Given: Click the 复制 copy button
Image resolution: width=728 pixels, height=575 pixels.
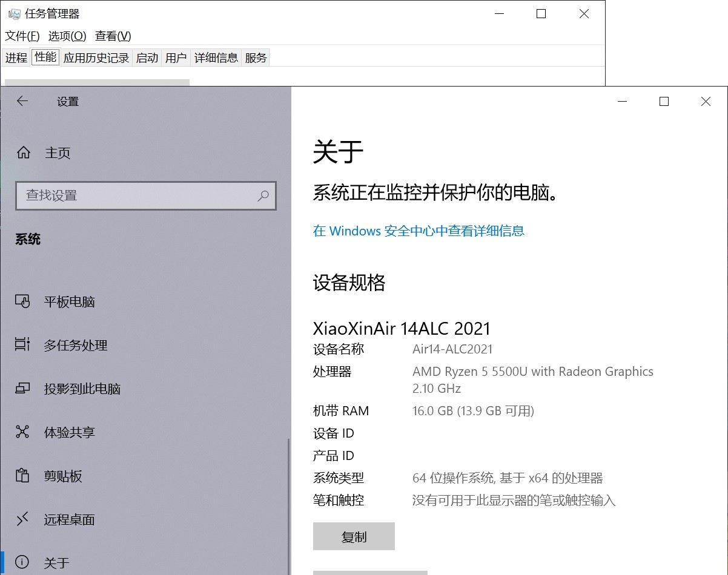Looking at the screenshot, I should tap(354, 536).
